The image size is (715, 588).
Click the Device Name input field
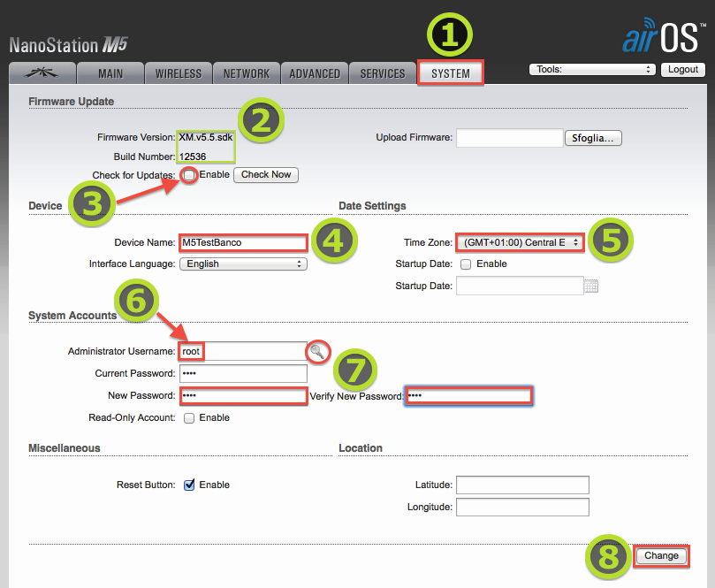pos(243,242)
